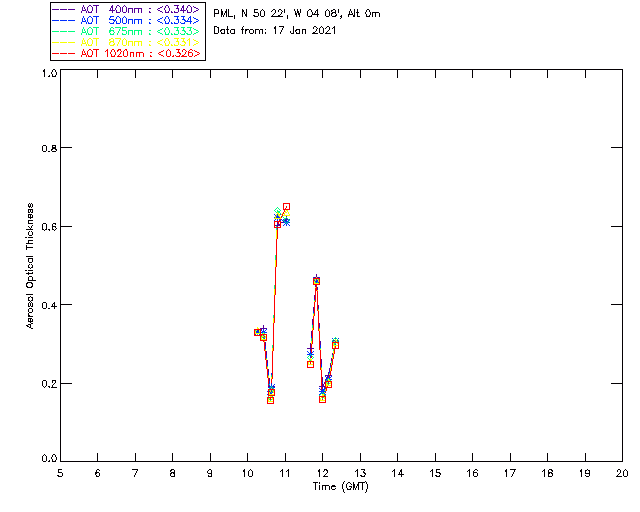Click the AOT 500nm legend entry

[x=126, y=20]
